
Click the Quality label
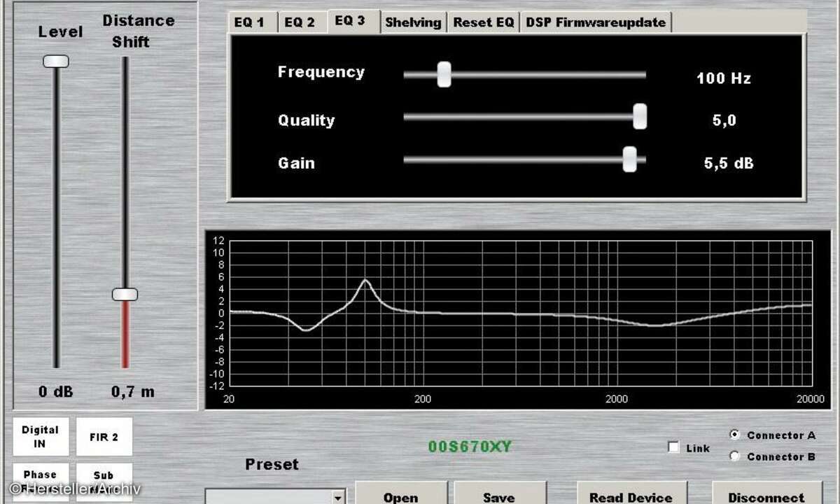[307, 120]
